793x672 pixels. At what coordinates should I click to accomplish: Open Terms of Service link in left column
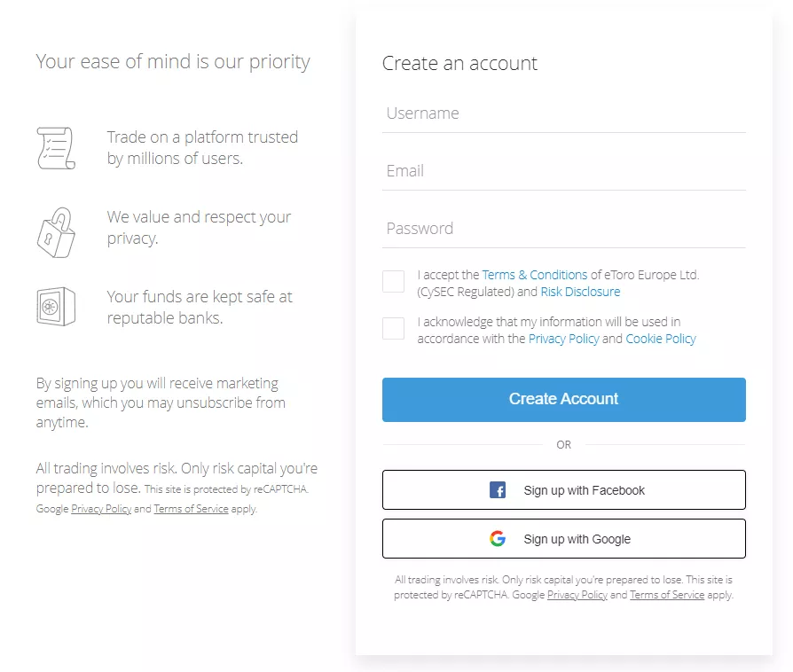point(191,509)
